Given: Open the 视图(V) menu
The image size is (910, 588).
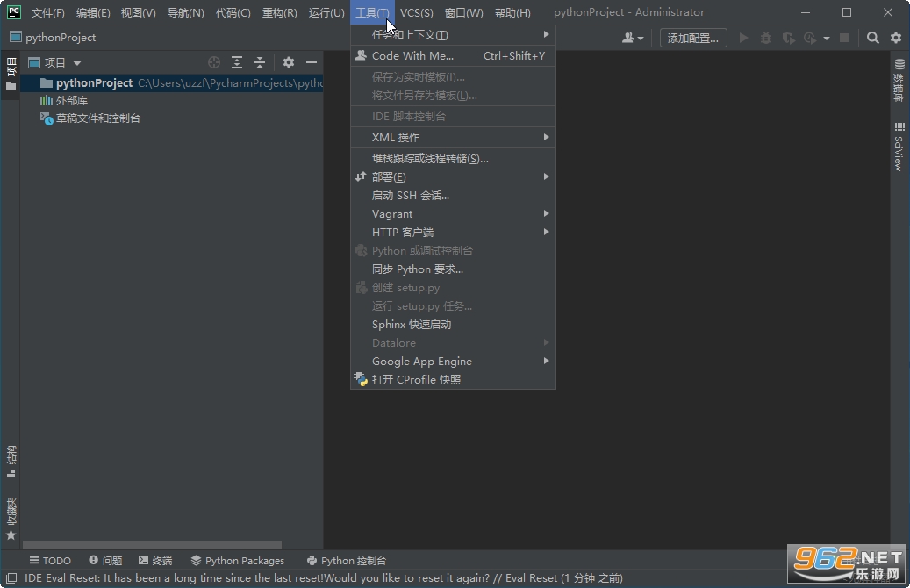Looking at the screenshot, I should tap(138, 13).
